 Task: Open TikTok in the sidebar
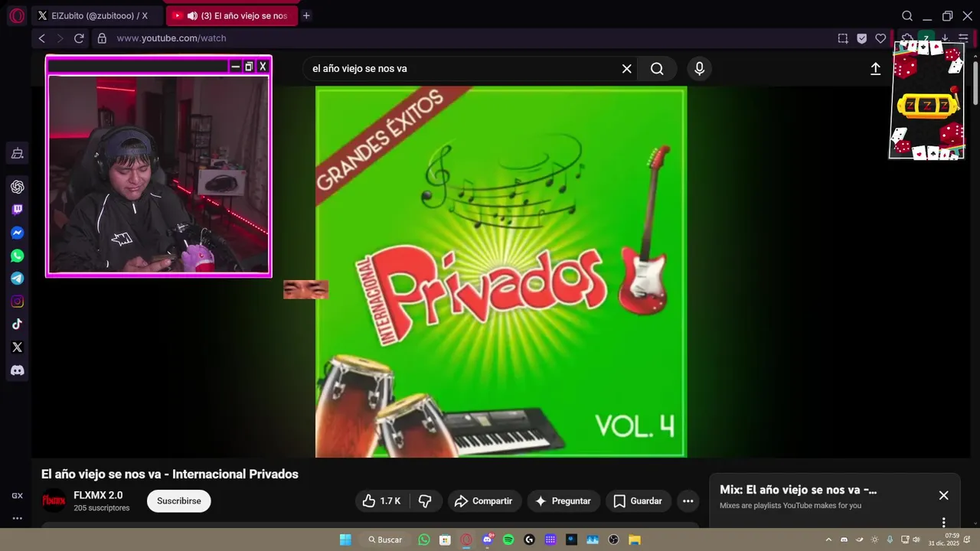pos(17,324)
